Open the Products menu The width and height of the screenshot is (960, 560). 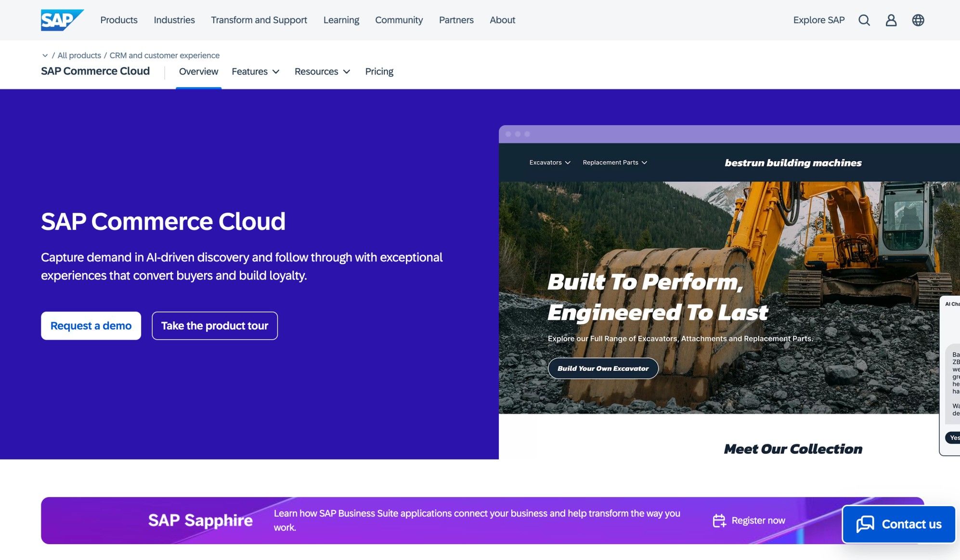point(119,20)
